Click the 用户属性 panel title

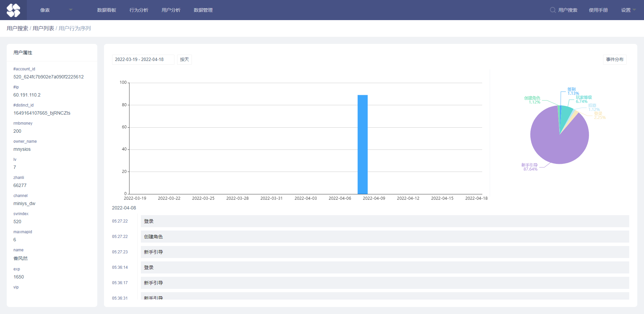coord(23,53)
